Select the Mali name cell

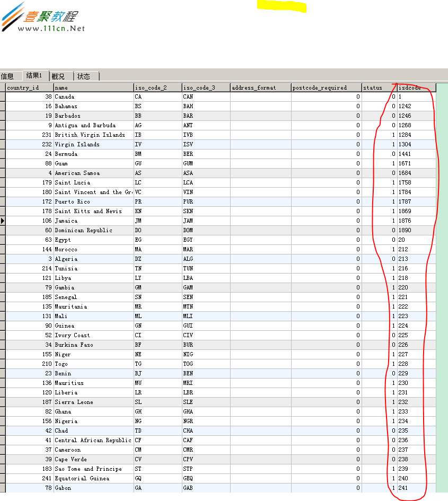pos(94,317)
